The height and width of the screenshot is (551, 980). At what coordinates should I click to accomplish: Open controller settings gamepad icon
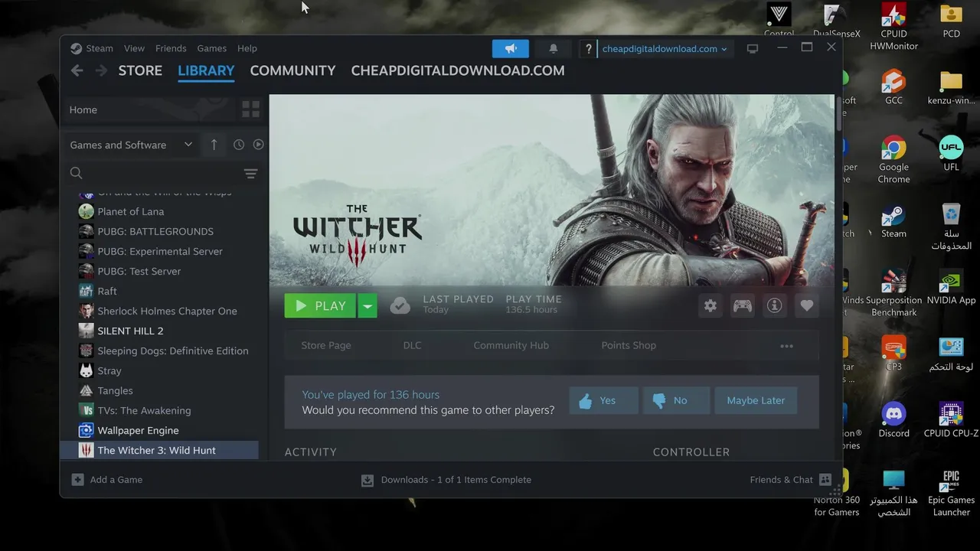(x=743, y=305)
